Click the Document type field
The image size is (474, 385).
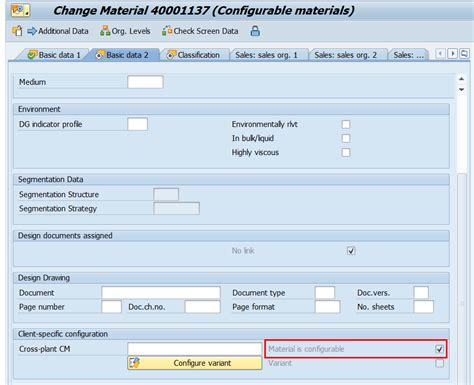point(325,293)
